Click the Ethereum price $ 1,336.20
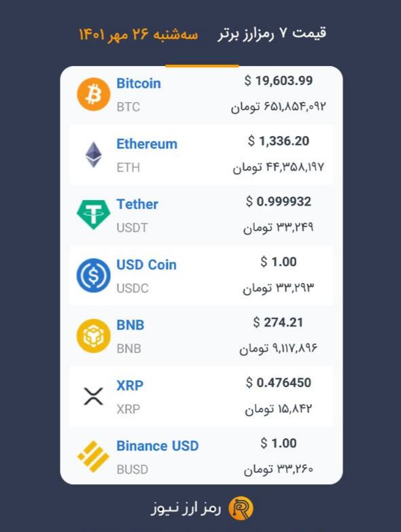 [x=279, y=141]
